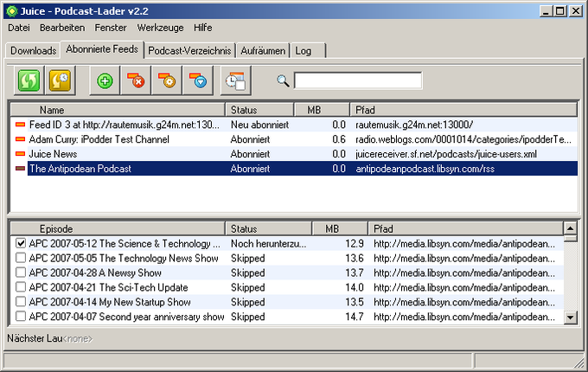Click rautemusik.g24m.net:13000/ path cell
The width and height of the screenshot is (588, 372).
coord(414,125)
